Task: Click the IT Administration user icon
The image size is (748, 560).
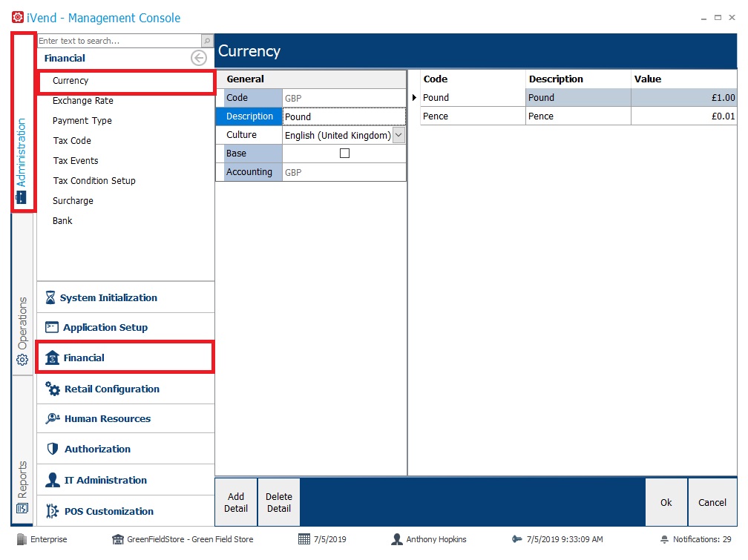Action: [53, 479]
